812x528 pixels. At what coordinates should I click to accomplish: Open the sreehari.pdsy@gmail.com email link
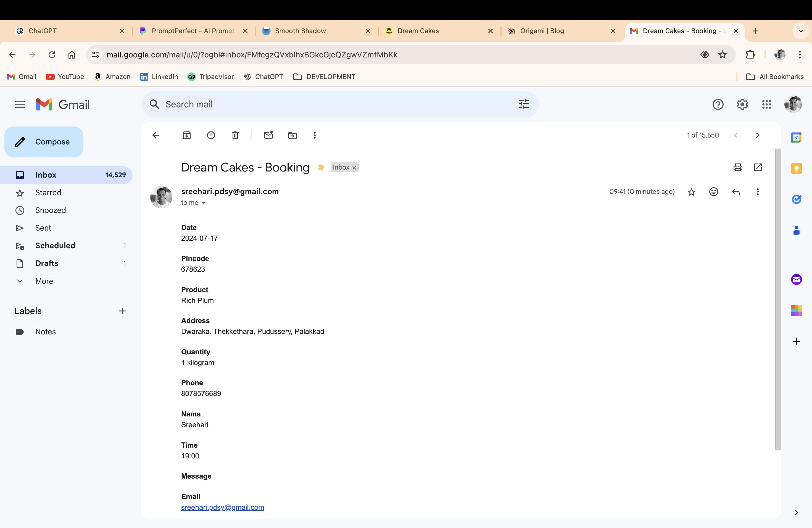pyautogui.click(x=222, y=507)
